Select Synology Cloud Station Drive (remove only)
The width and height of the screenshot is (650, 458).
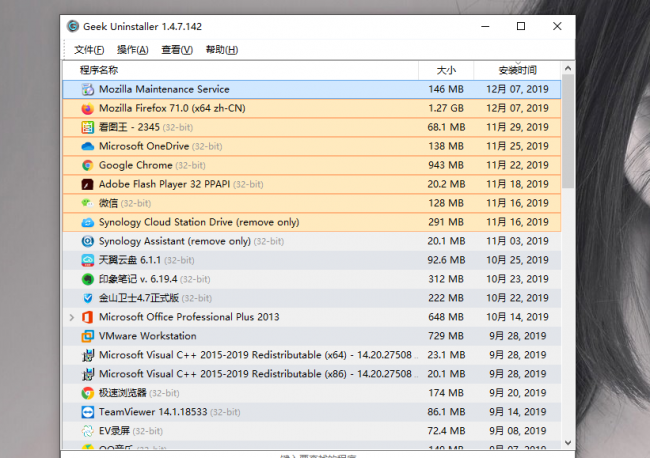click(x=199, y=223)
